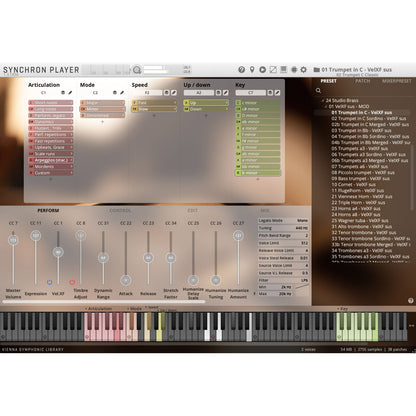Screen dimensions: 416x416
Task: Click the save icon under Mode header
Action: point(115,92)
